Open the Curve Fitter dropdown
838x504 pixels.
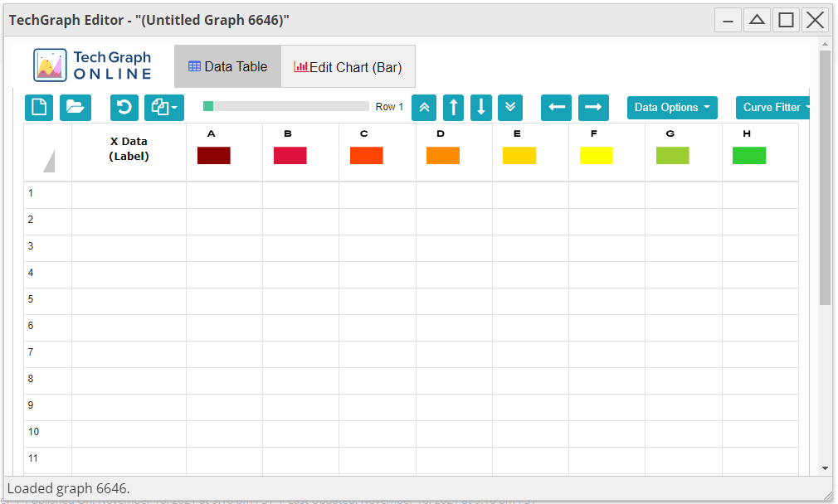[773, 108]
